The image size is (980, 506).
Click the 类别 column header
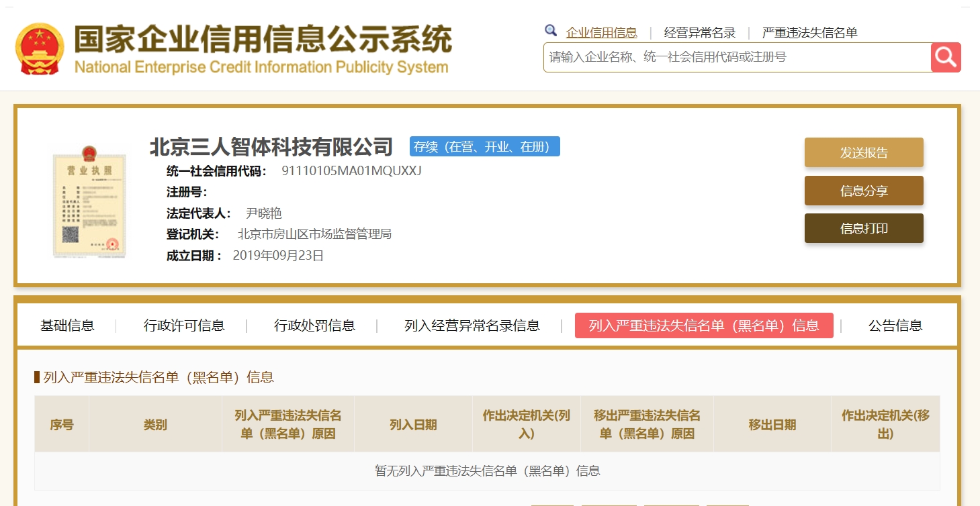[x=155, y=424]
